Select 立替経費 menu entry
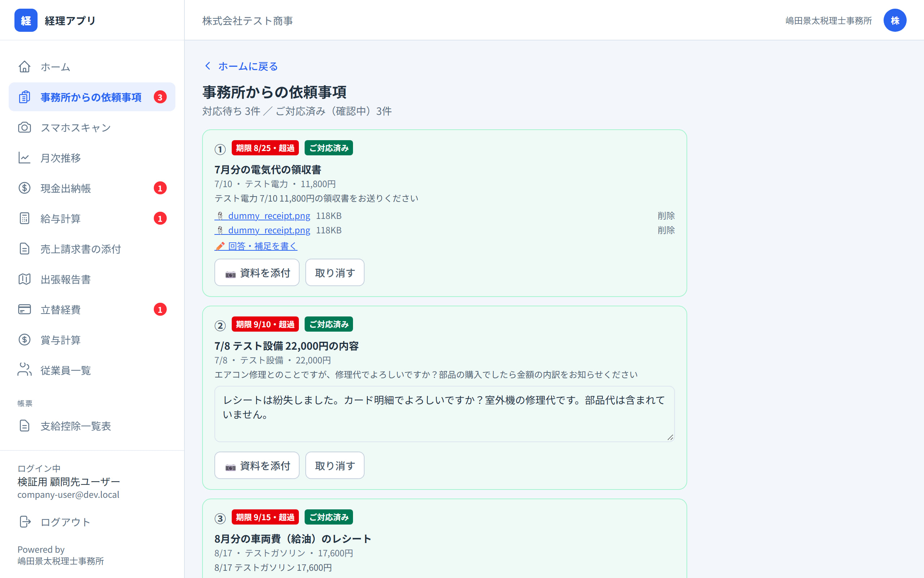Image resolution: width=924 pixels, height=578 pixels. click(x=92, y=309)
